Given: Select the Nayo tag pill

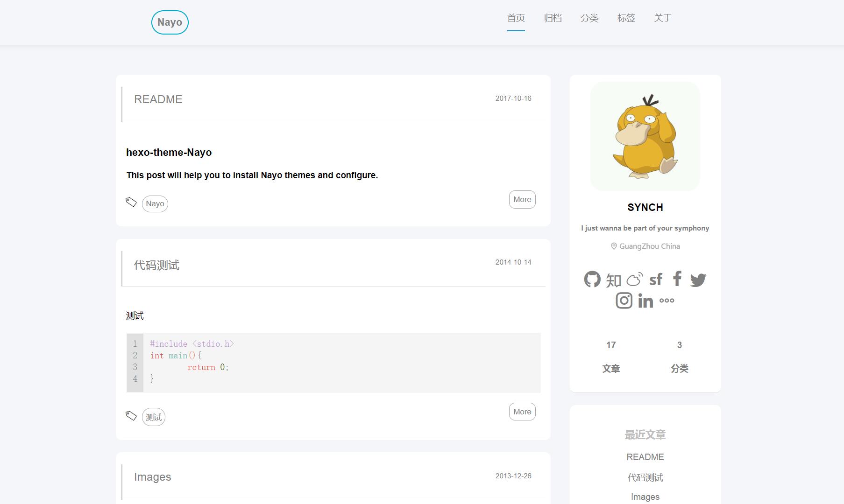Looking at the screenshot, I should pyautogui.click(x=155, y=204).
